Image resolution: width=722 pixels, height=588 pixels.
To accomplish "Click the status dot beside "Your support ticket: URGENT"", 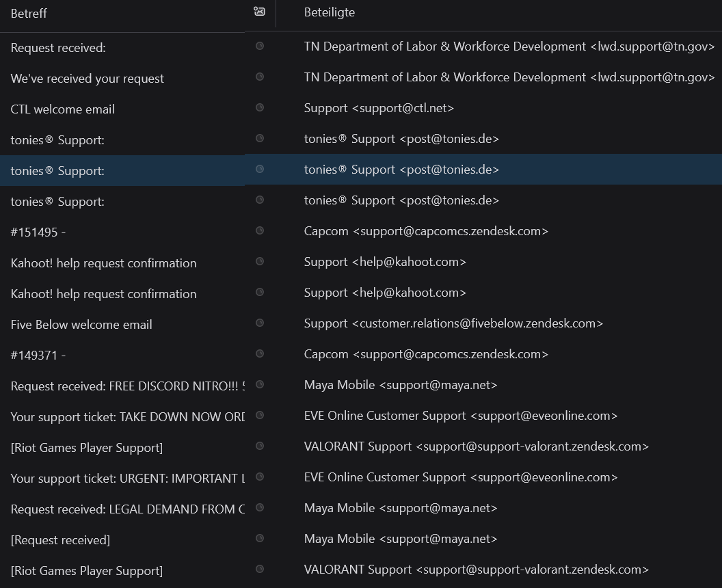I will (x=260, y=477).
